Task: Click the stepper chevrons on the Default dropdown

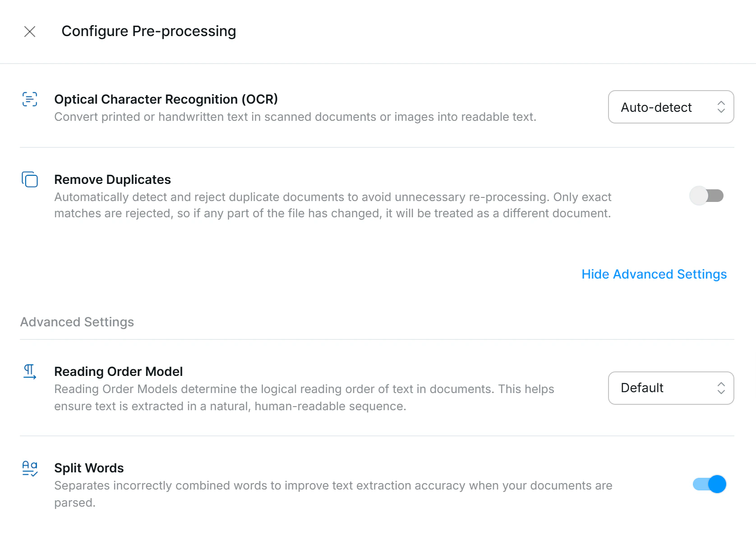Action: pyautogui.click(x=721, y=388)
